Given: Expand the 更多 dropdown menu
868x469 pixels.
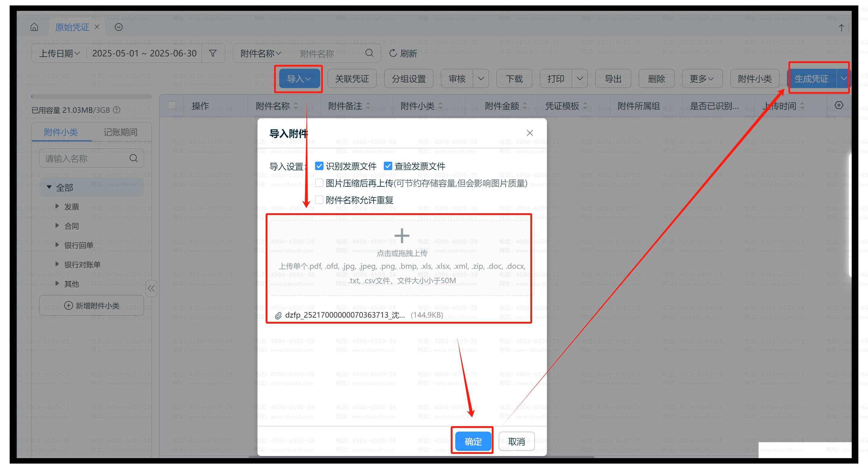Looking at the screenshot, I should pyautogui.click(x=702, y=79).
